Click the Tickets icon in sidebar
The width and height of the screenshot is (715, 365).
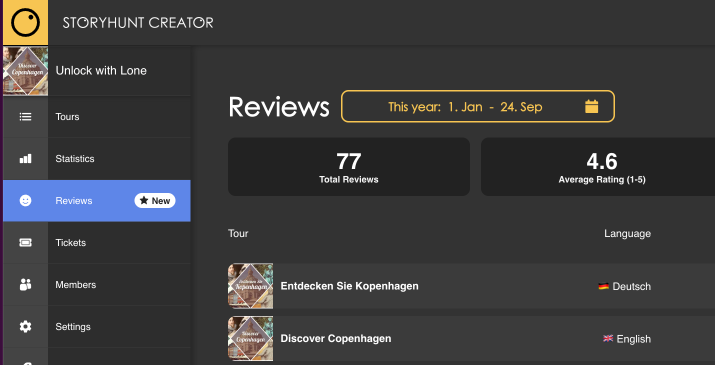(26, 243)
